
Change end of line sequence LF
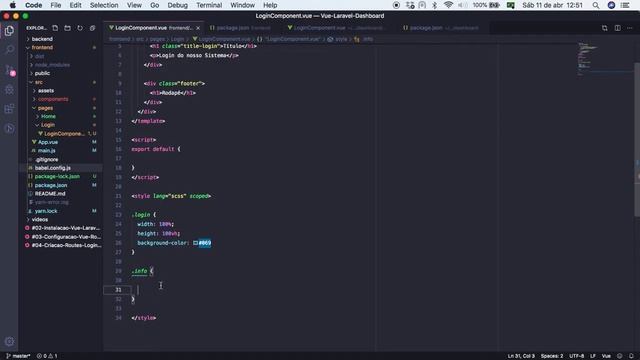click(593, 356)
